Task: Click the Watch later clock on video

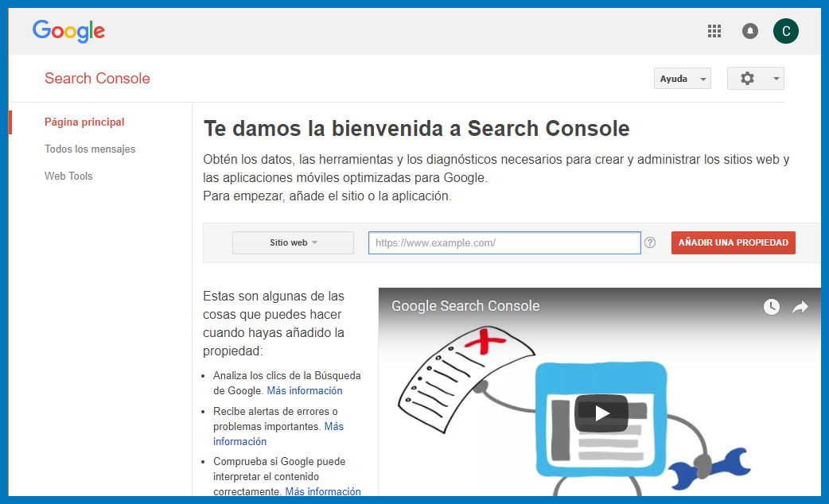Action: (x=772, y=306)
